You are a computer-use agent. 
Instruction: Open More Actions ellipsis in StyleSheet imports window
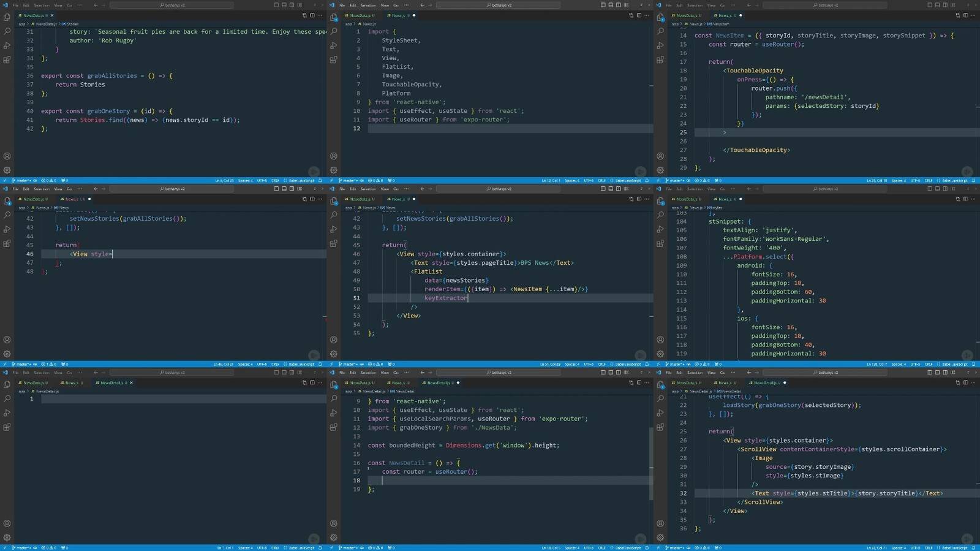[647, 15]
